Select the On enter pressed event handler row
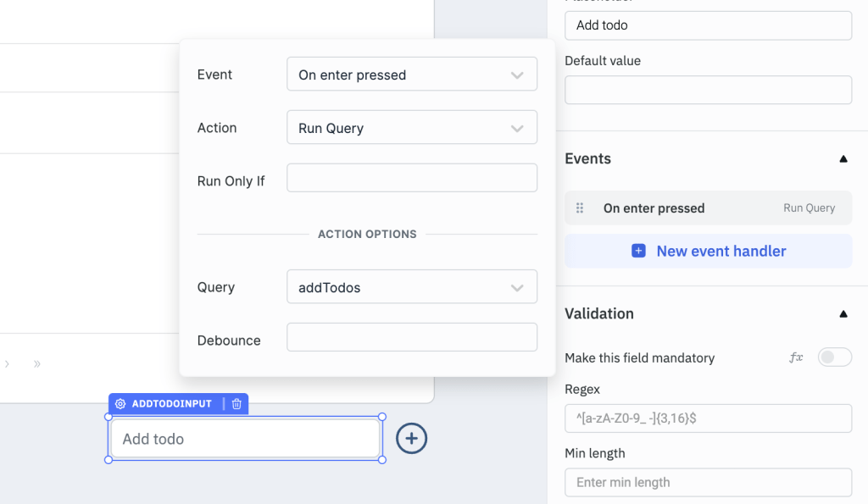 pyautogui.click(x=708, y=208)
